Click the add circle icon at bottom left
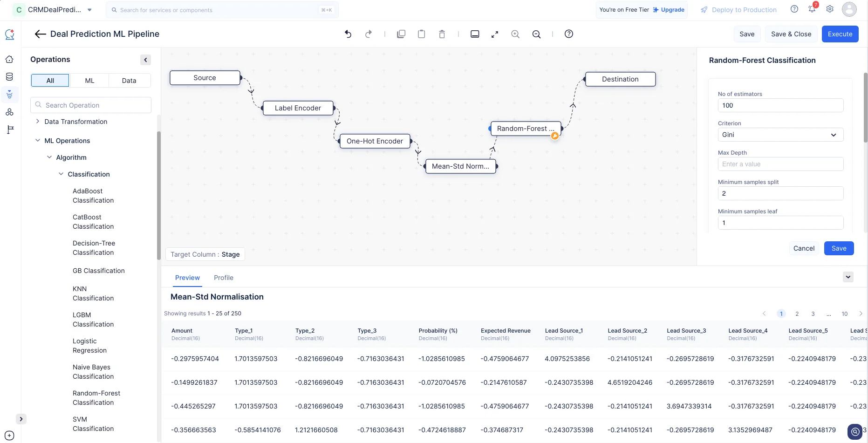 click(x=9, y=436)
